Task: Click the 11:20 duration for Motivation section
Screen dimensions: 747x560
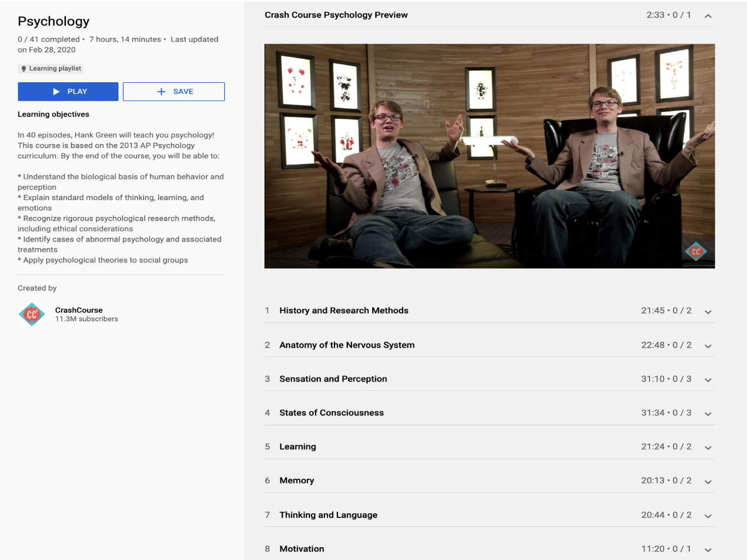Action: point(652,548)
